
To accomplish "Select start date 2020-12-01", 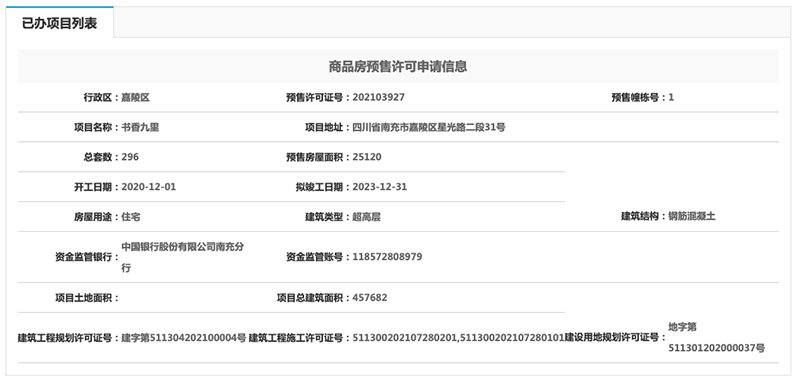I will [x=148, y=187].
